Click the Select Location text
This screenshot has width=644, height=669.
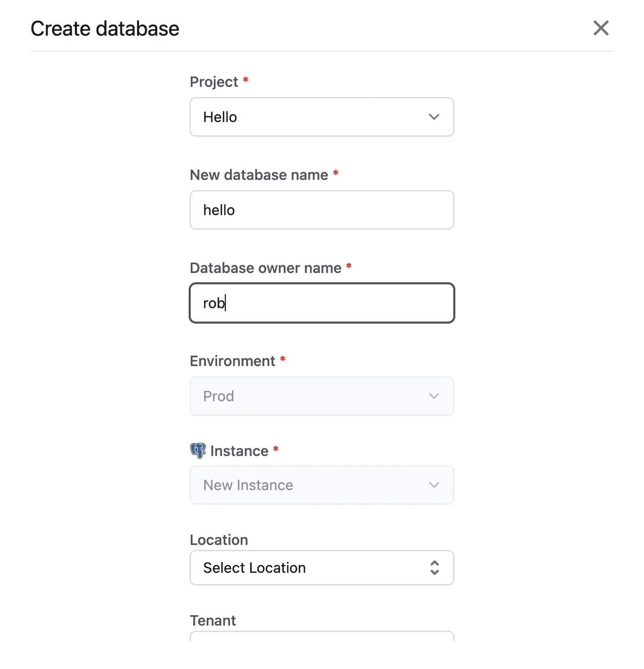255,568
